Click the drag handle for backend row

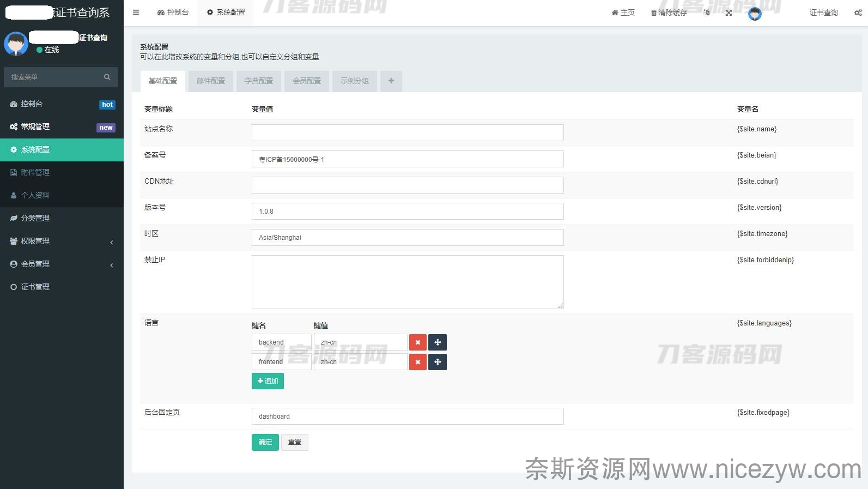coord(438,342)
